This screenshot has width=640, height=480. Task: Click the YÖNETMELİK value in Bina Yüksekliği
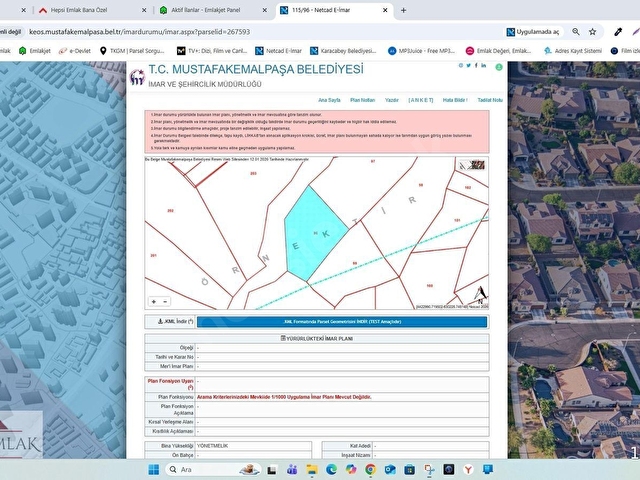[x=212, y=446]
